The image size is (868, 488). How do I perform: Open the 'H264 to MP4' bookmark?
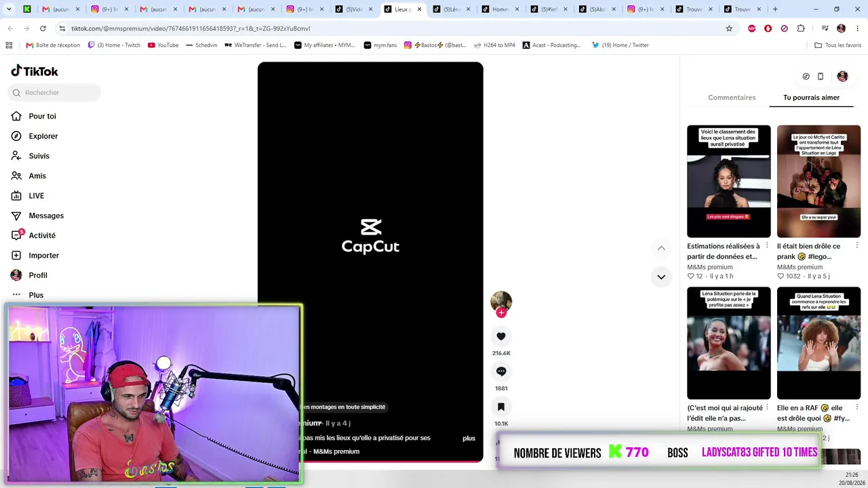click(494, 45)
